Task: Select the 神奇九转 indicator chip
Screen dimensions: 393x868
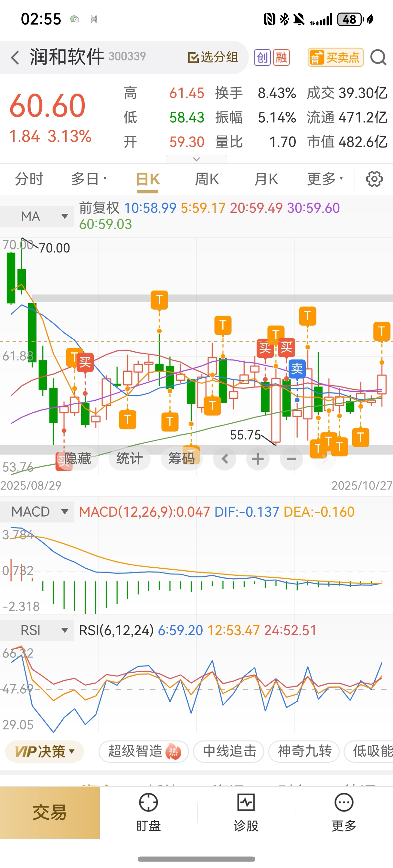Action: (x=304, y=751)
